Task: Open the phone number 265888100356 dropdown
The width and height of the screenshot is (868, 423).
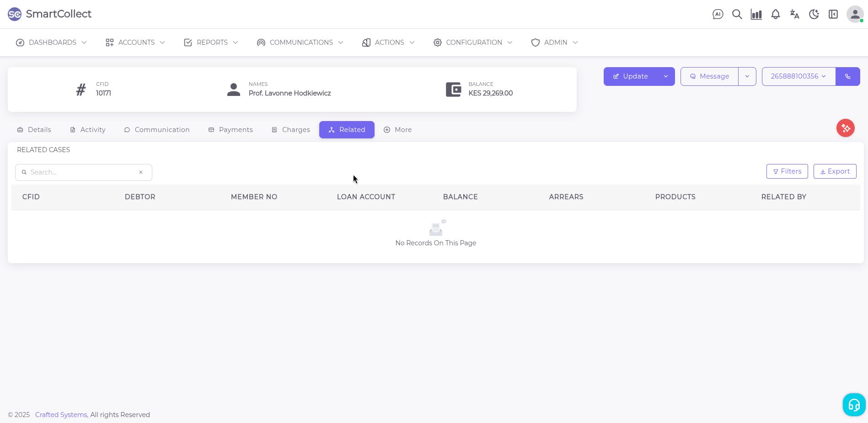Action: coord(798,76)
